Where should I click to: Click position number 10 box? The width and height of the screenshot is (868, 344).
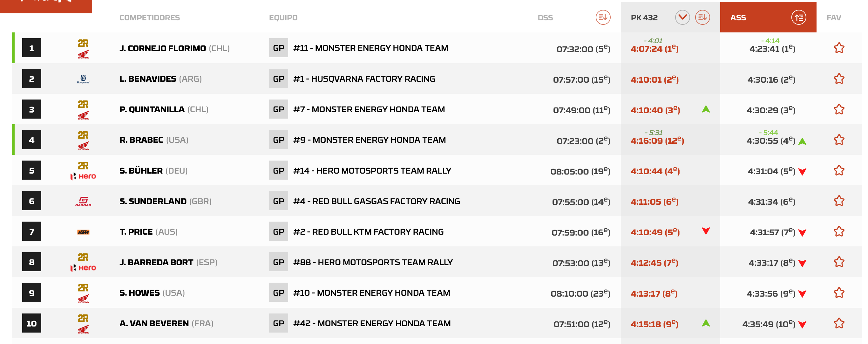(x=32, y=323)
